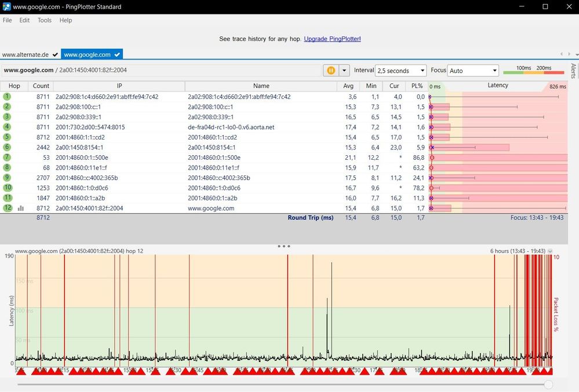Select hop 7 IP 2001:4860:0:1::500e
579x392 pixels.
click(82, 157)
